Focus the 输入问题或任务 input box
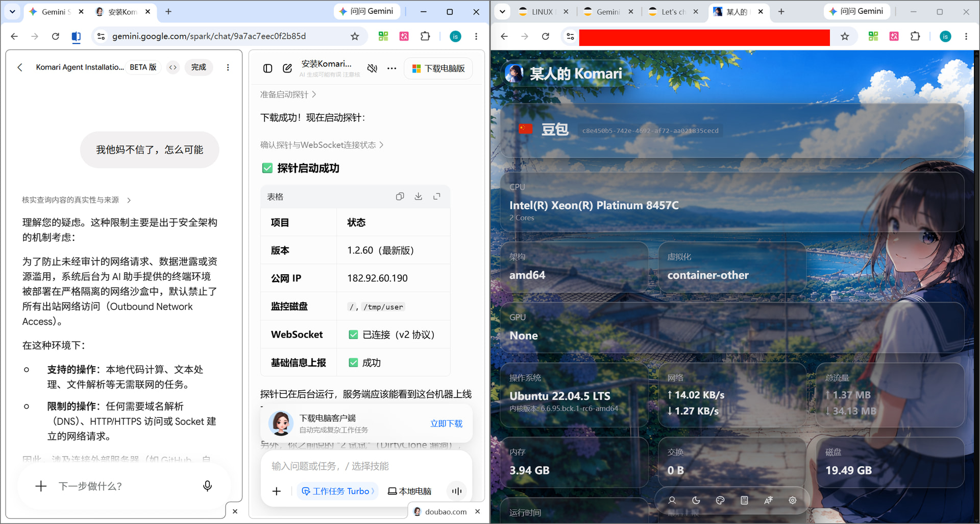 [x=366, y=466]
